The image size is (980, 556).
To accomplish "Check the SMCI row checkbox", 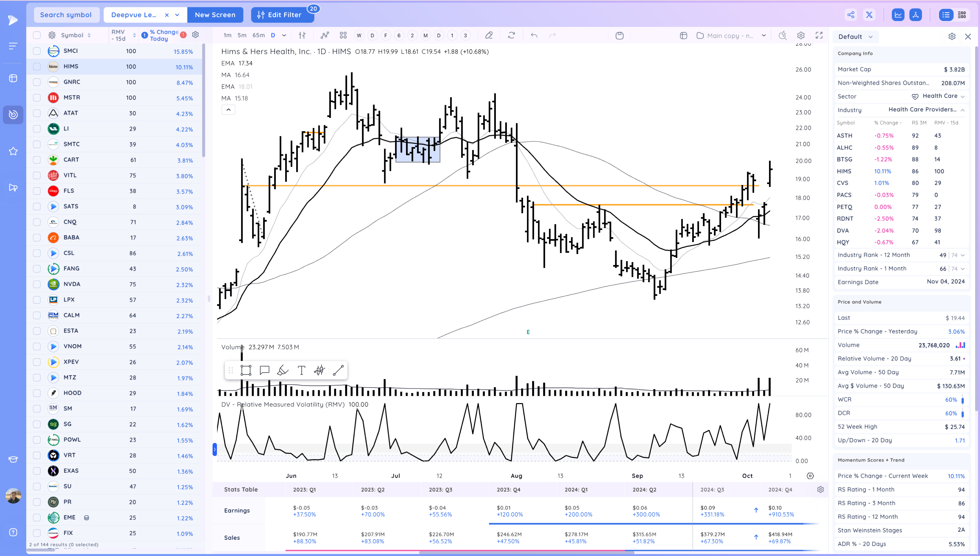I will 37,51.
